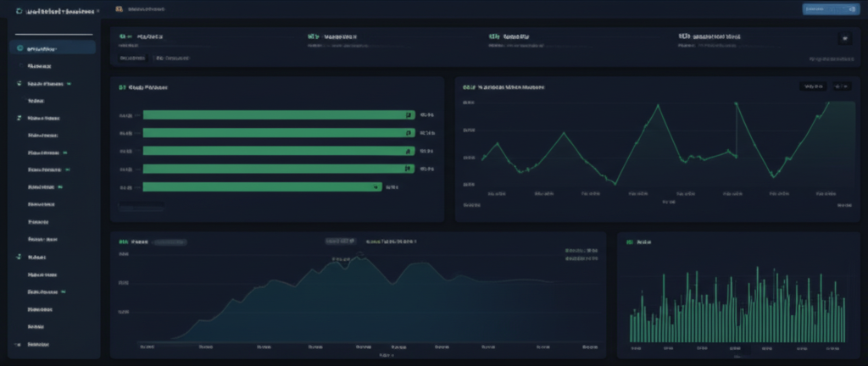Toggle the pill-shaped filter chip above the area chart
Image resolution: width=868 pixels, height=366 pixels.
pos(341,241)
